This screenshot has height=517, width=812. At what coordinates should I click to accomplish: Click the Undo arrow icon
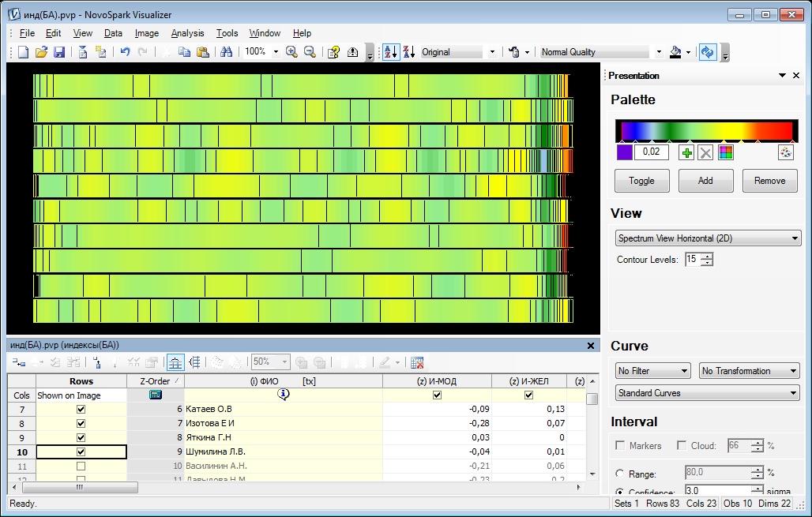click(x=125, y=52)
